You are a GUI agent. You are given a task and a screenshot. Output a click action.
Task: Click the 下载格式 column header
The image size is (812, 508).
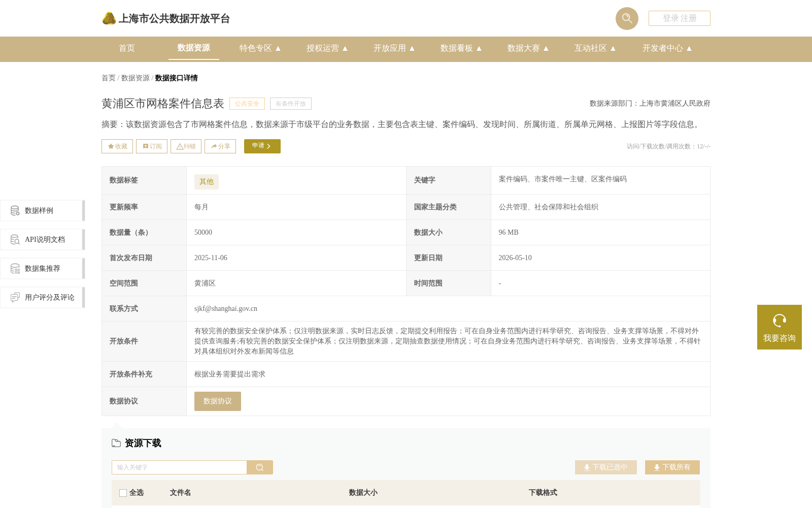(543, 493)
